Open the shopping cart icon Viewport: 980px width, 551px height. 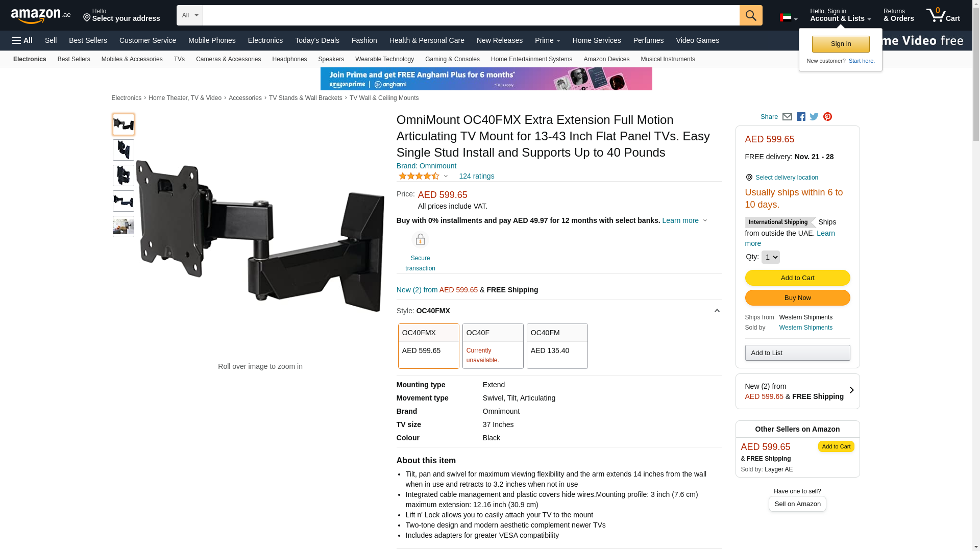pos(943,15)
